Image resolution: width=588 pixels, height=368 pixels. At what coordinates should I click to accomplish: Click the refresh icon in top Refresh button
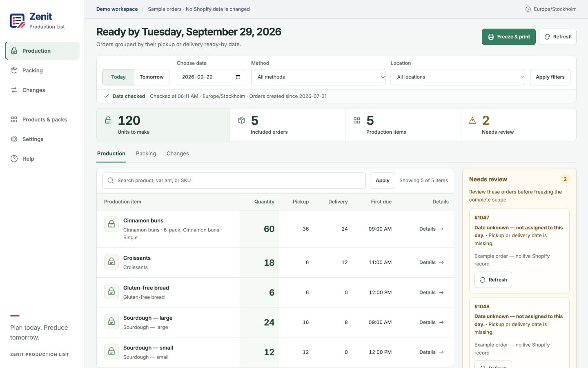(547, 37)
